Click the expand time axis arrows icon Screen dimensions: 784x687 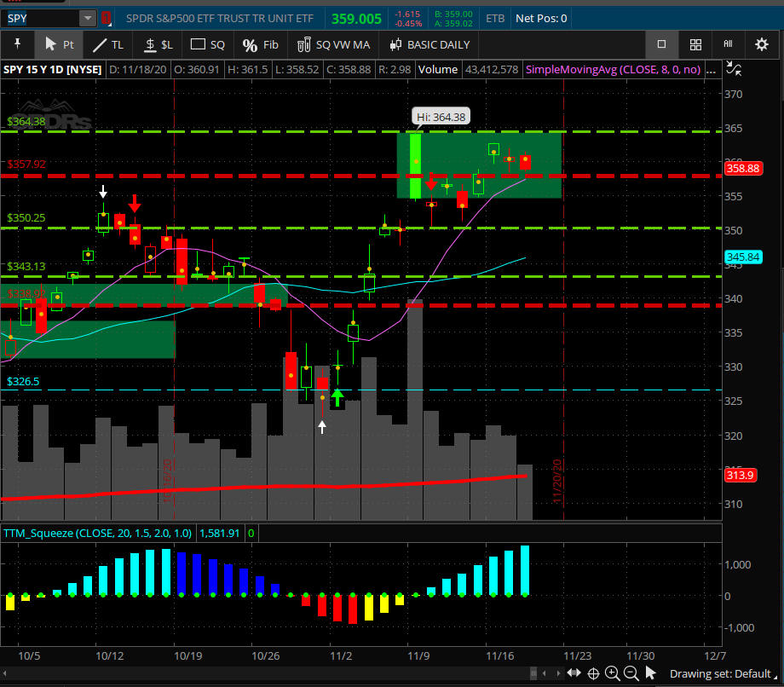(x=574, y=673)
